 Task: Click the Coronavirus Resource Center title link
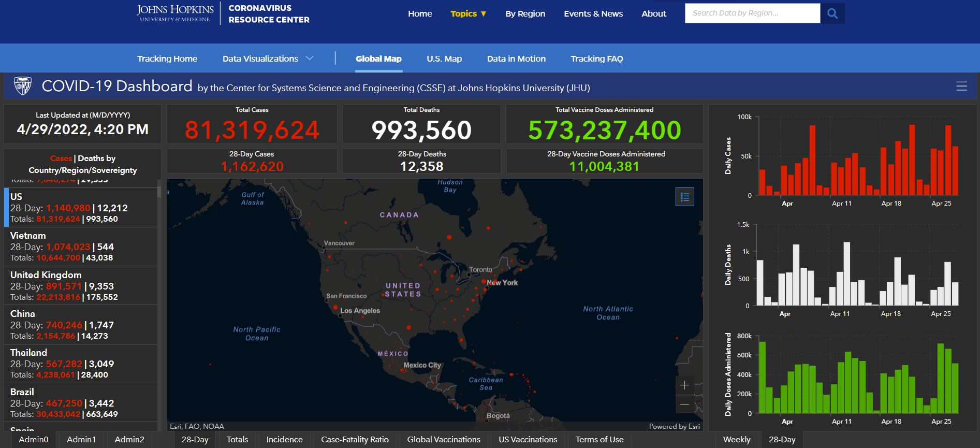[x=269, y=14]
